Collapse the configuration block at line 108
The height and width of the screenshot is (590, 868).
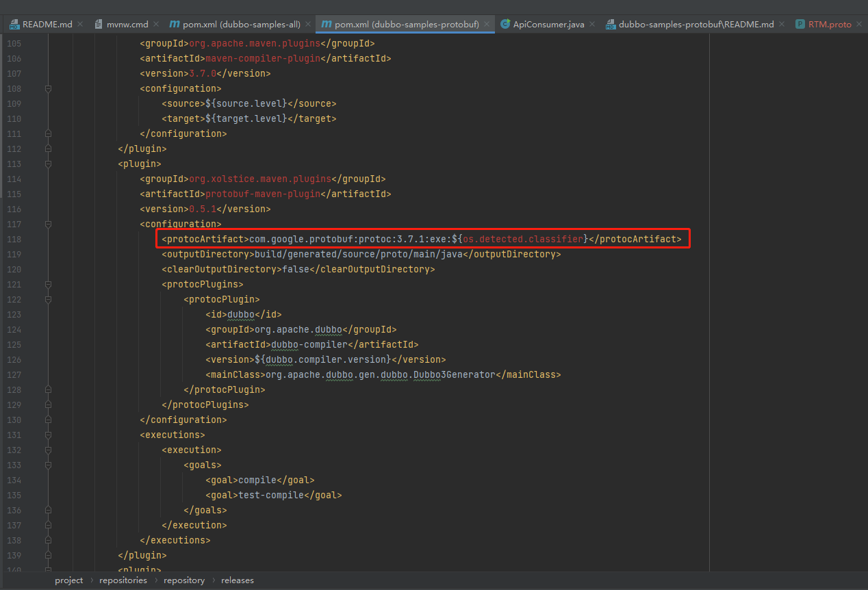pos(48,88)
